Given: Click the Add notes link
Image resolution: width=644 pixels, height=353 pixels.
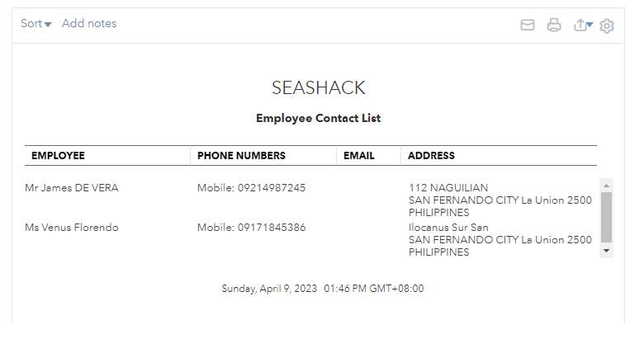Looking at the screenshot, I should (89, 24).
